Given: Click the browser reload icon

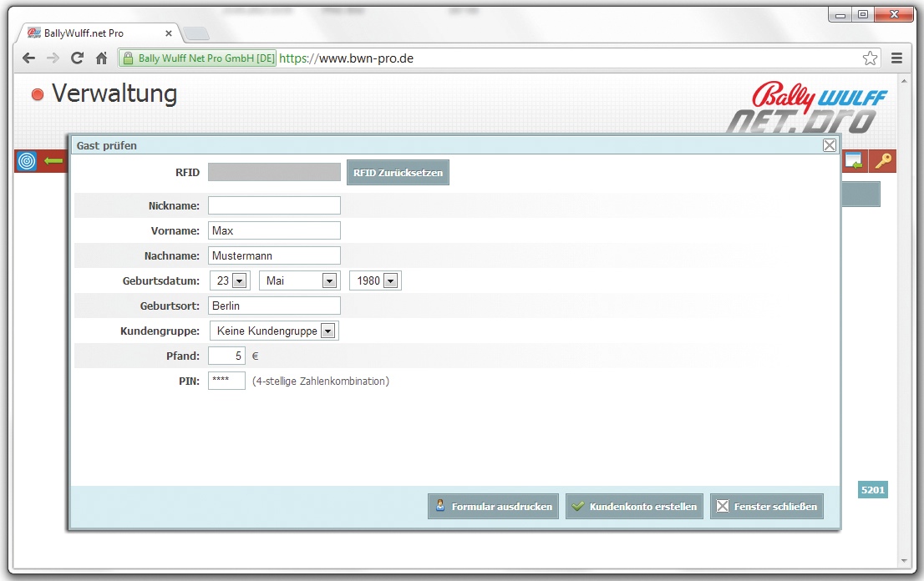Looking at the screenshot, I should 77,58.
